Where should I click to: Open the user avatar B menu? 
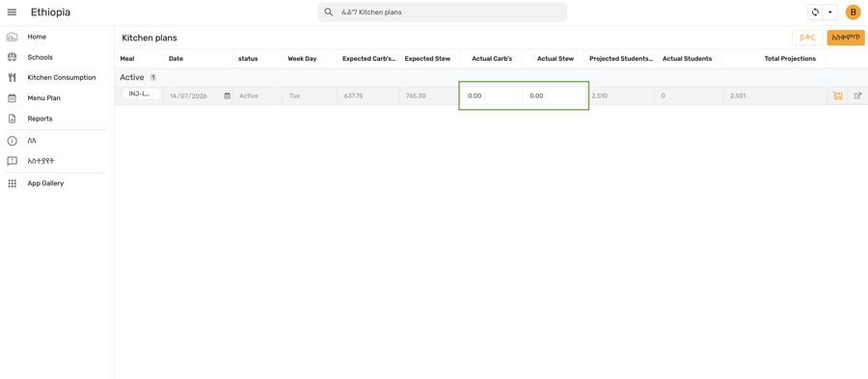[x=854, y=13]
